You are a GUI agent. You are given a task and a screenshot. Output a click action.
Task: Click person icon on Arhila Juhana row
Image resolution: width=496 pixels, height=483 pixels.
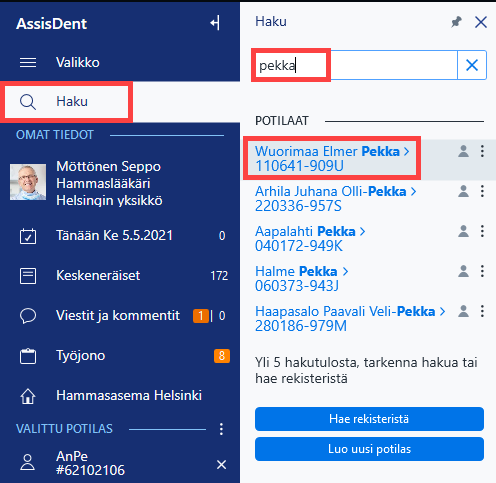click(463, 191)
